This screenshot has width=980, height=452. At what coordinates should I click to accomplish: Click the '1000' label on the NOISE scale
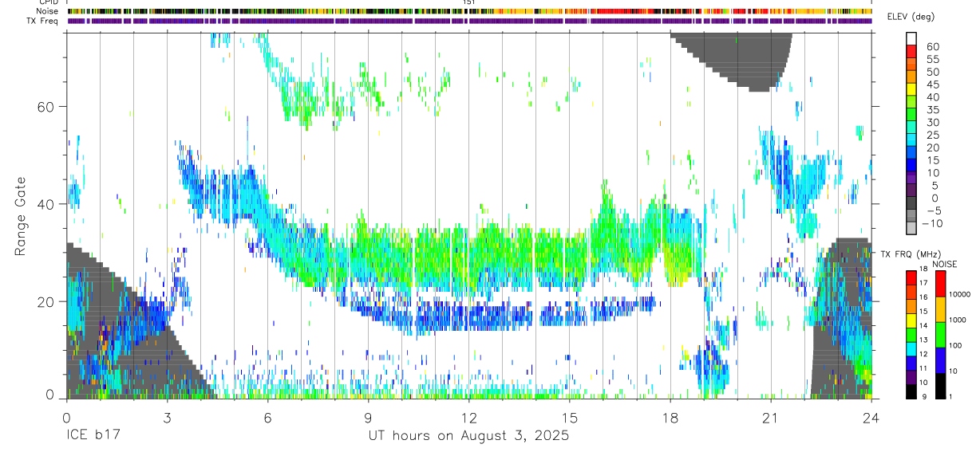click(956, 320)
